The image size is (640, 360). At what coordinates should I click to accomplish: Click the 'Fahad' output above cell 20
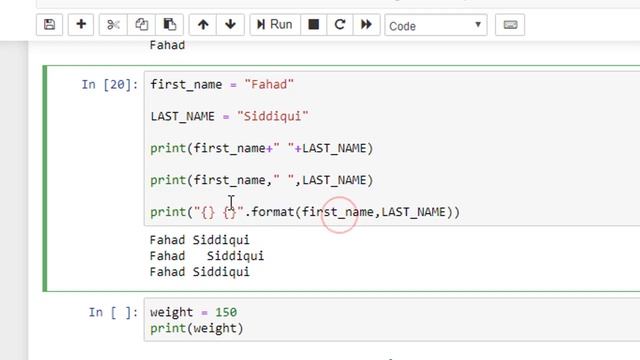click(167, 45)
